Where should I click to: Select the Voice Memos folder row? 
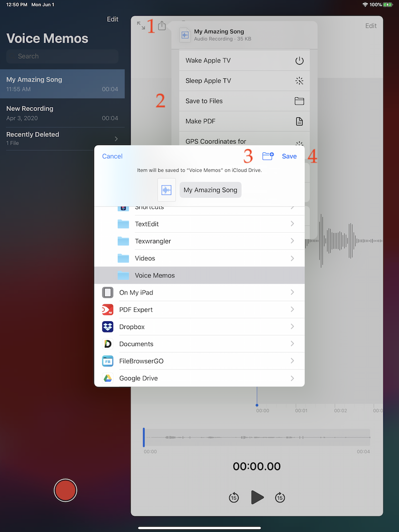(x=199, y=275)
